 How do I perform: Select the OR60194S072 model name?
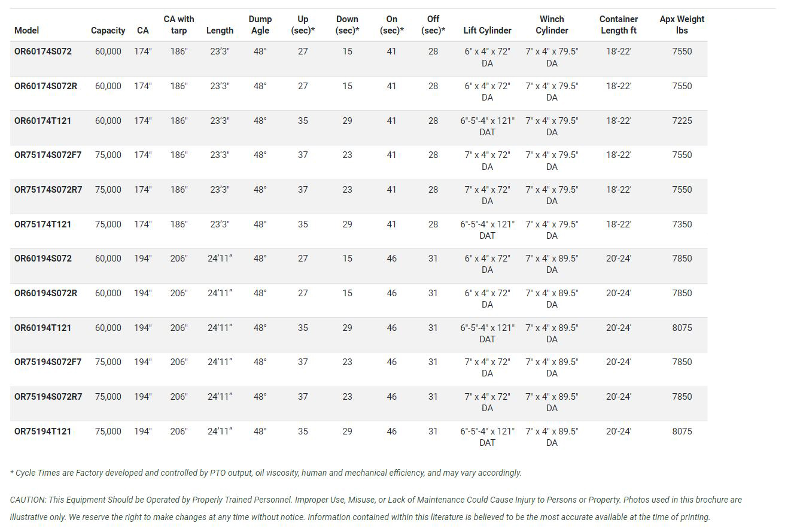pos(43,259)
